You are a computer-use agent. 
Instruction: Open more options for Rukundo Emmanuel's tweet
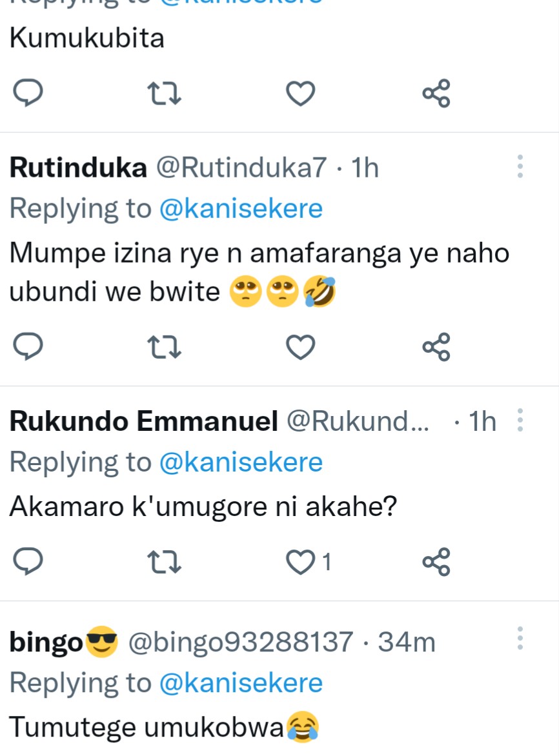coord(520,421)
